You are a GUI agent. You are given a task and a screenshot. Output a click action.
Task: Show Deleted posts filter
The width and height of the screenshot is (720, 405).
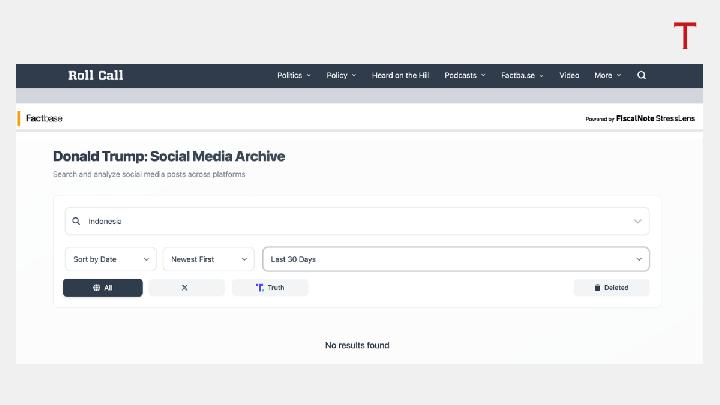(x=611, y=287)
